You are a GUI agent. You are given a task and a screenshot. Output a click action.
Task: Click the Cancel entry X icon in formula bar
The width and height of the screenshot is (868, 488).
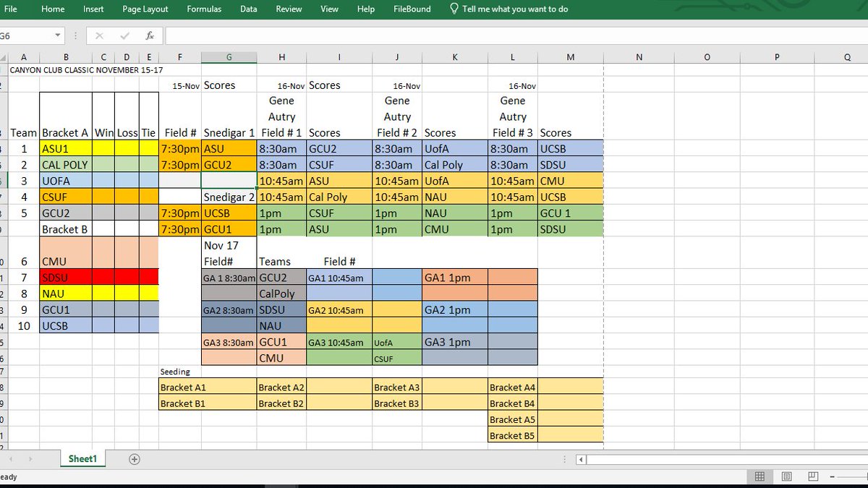99,35
